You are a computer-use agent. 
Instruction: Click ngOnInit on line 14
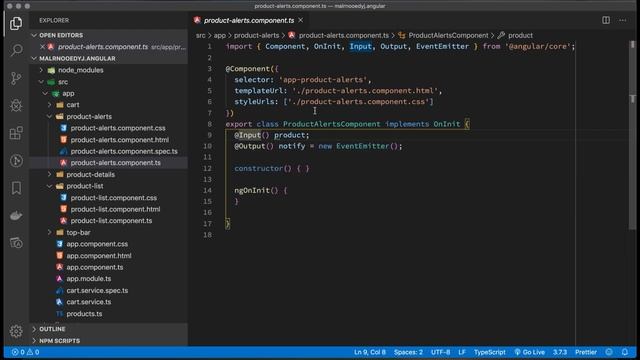[252, 191]
